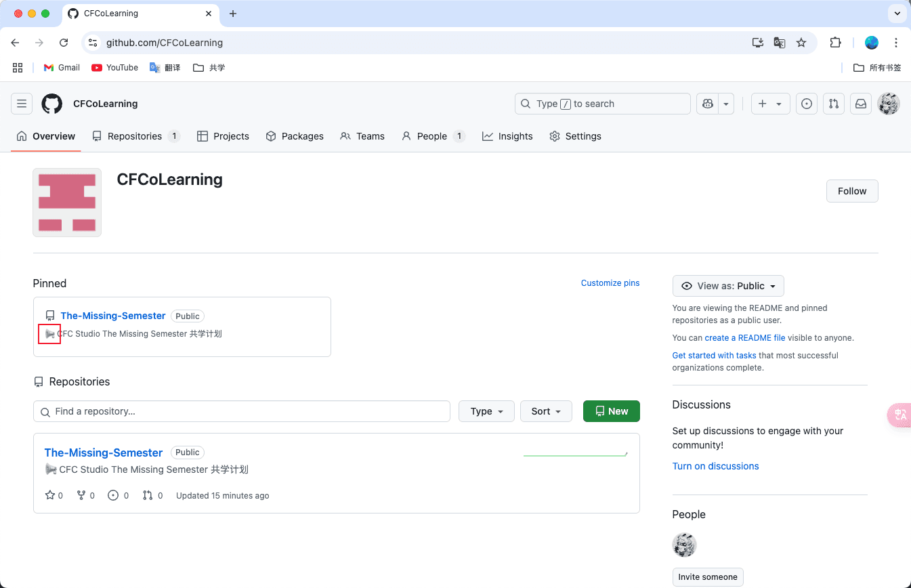Click the Chrome extensions puzzle icon

tap(835, 43)
